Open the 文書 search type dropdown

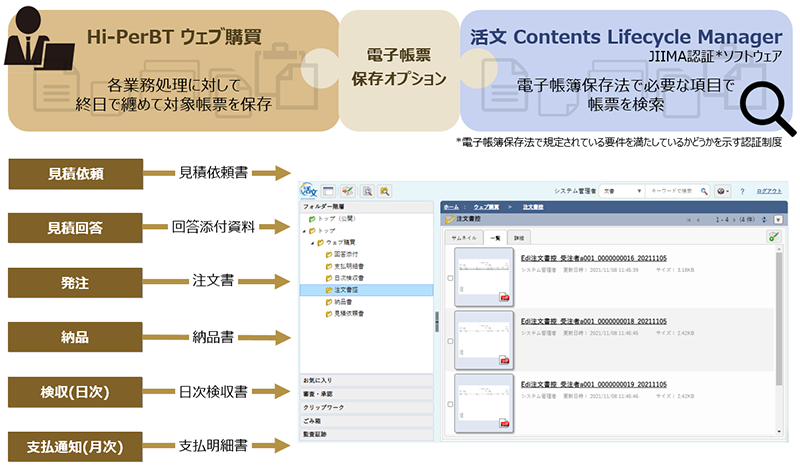tap(622, 191)
